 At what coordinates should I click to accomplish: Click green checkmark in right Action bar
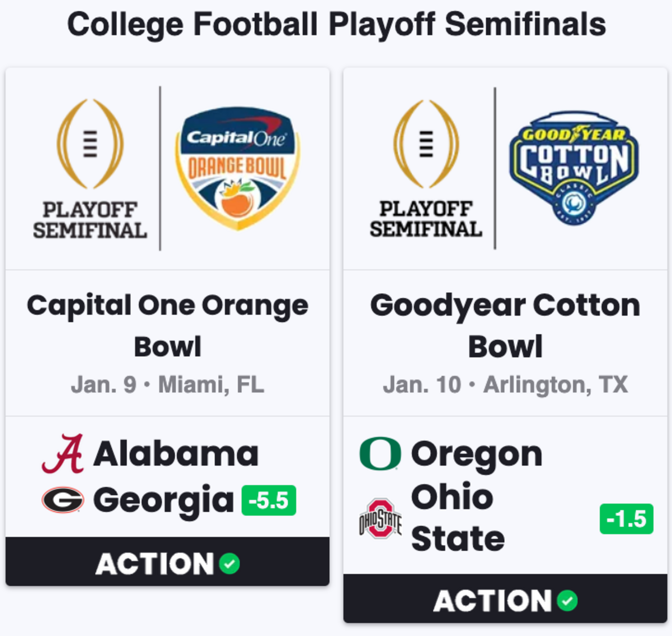567,601
